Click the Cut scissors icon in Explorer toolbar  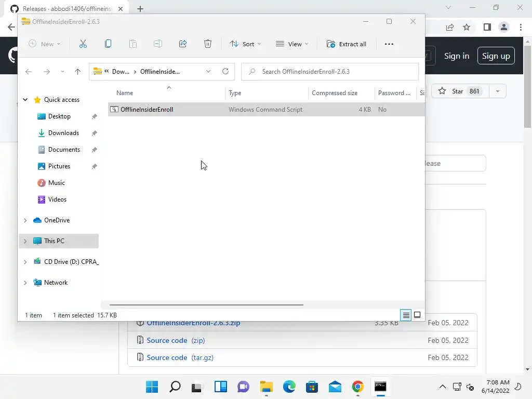point(83,44)
